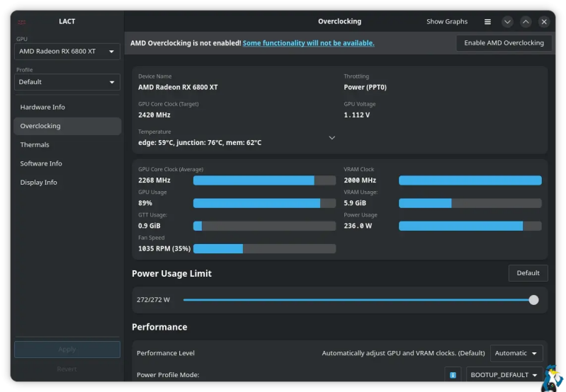This screenshot has width=566, height=392.
Task: Click the '272/272 W' power limit label
Action: click(153, 300)
